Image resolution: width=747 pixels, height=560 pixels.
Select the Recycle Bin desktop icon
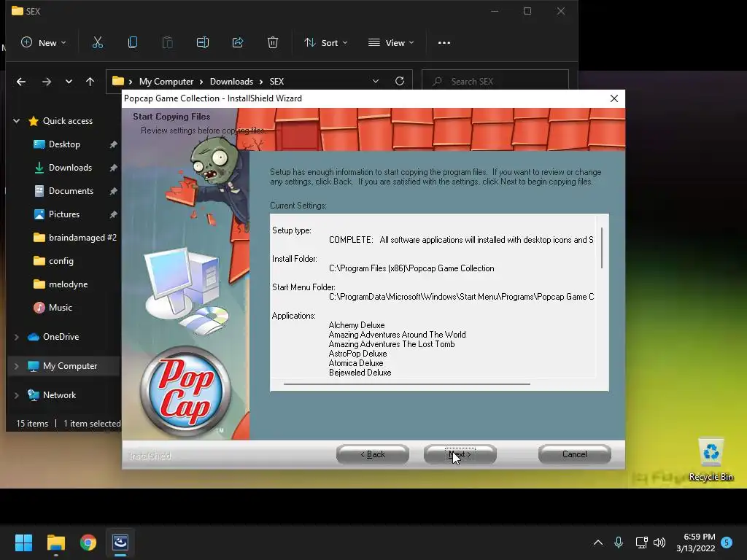(711, 459)
